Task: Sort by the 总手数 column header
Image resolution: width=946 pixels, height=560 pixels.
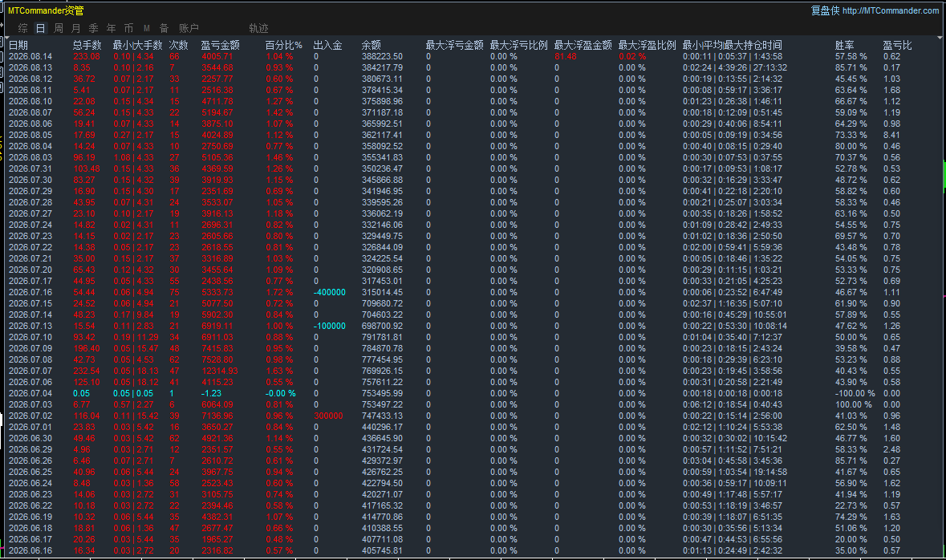Action: pos(87,45)
